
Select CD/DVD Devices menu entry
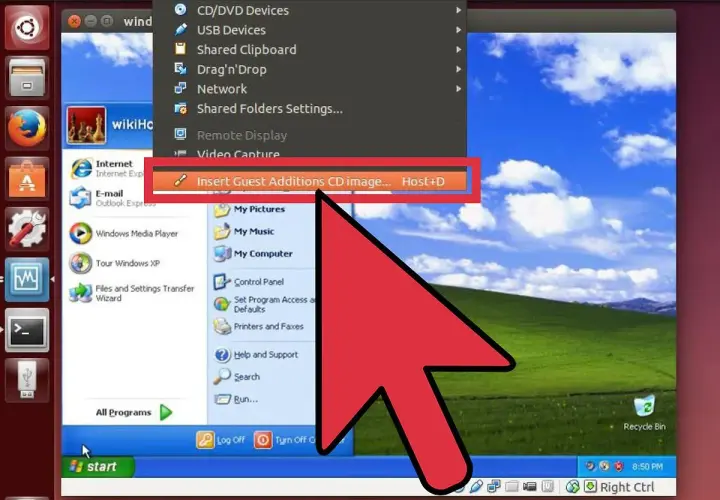pyautogui.click(x=310, y=10)
